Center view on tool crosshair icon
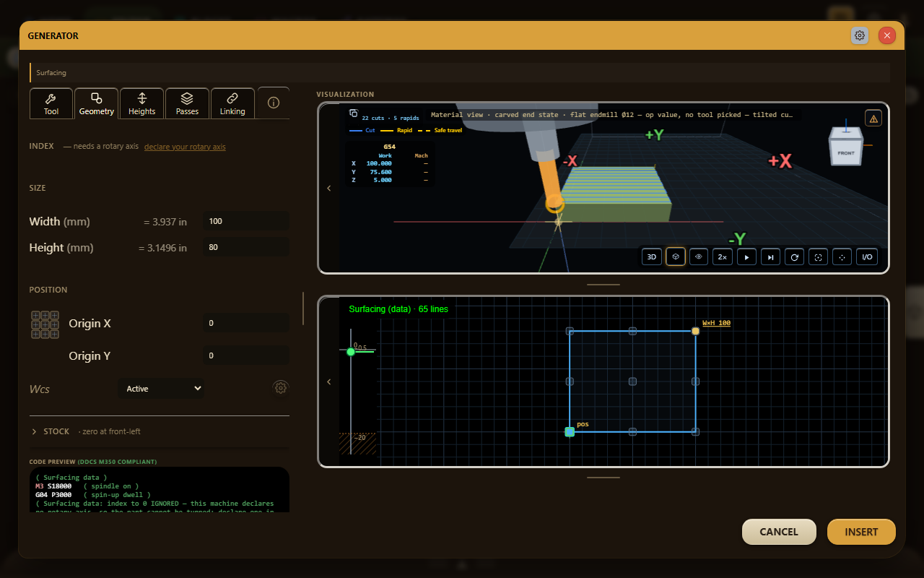924x578 pixels. 841,256
